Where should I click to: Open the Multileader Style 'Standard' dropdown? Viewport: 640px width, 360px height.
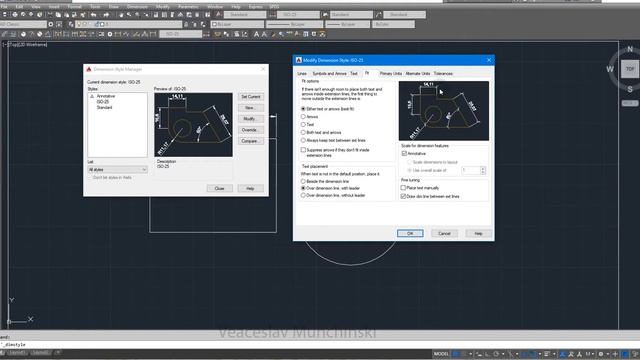tap(404, 15)
